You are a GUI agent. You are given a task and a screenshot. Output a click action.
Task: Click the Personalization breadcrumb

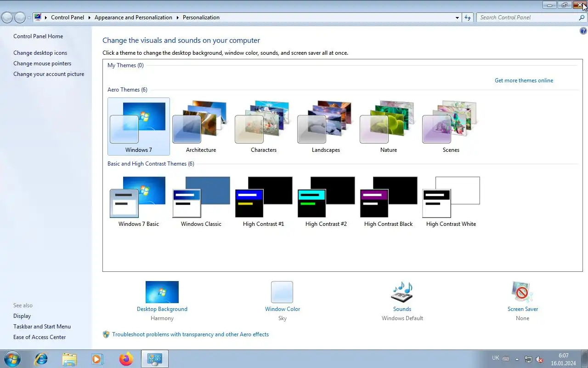201,17
